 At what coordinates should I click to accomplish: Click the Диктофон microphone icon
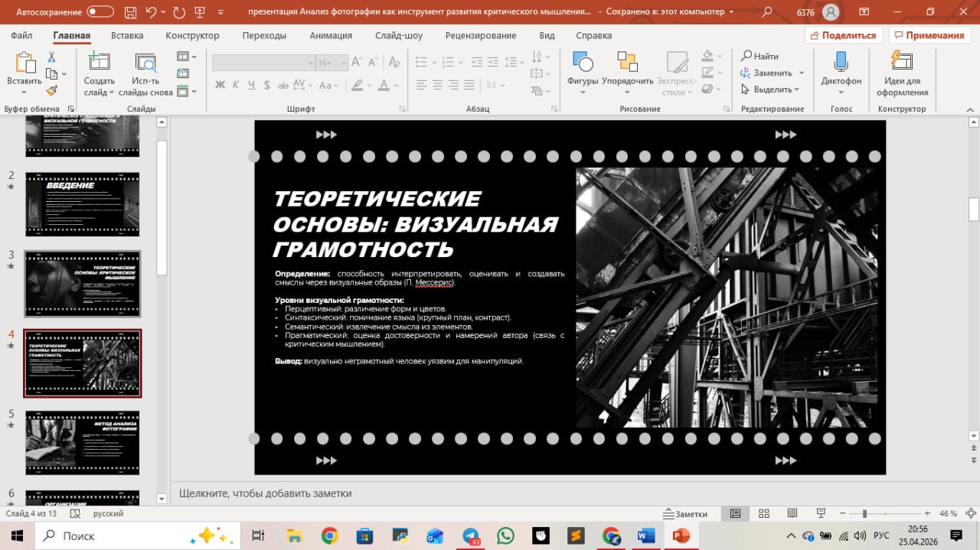click(x=841, y=63)
